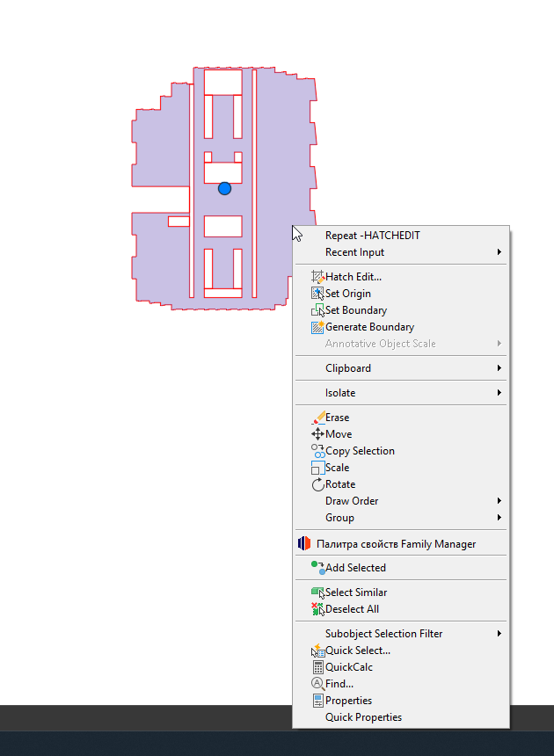Click the Erase eraser icon
554x756 pixels.
[317, 418]
